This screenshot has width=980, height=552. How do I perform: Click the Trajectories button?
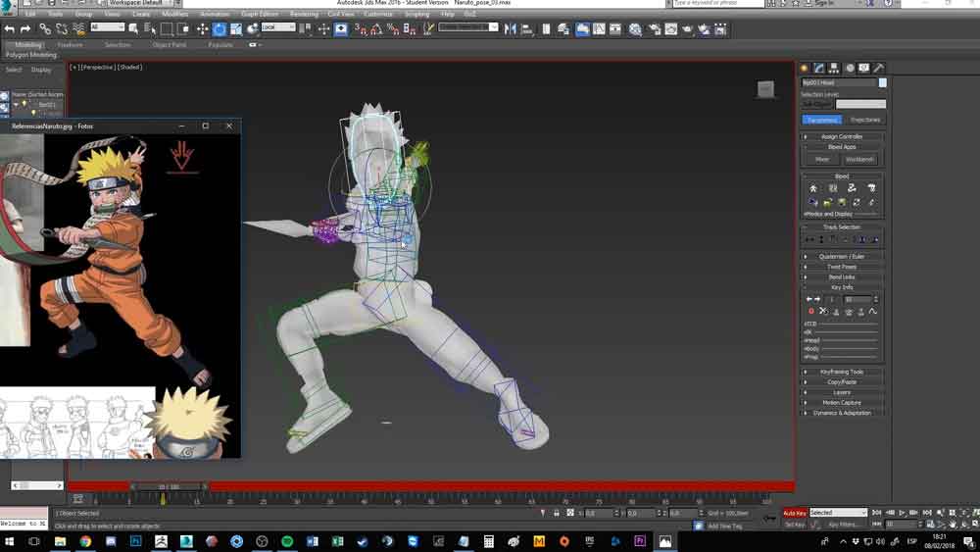[x=865, y=120]
